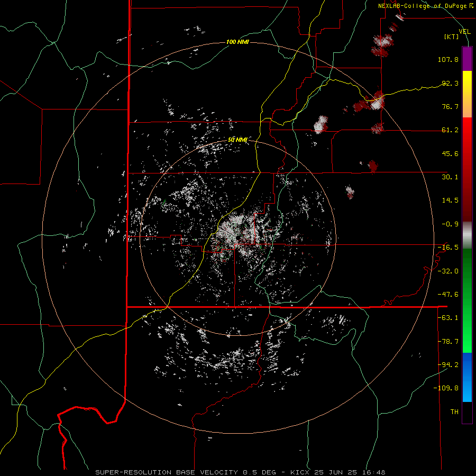This screenshot has width=476, height=476.
Task: Click the 76.7 velocity scale value
Action: coord(450,106)
